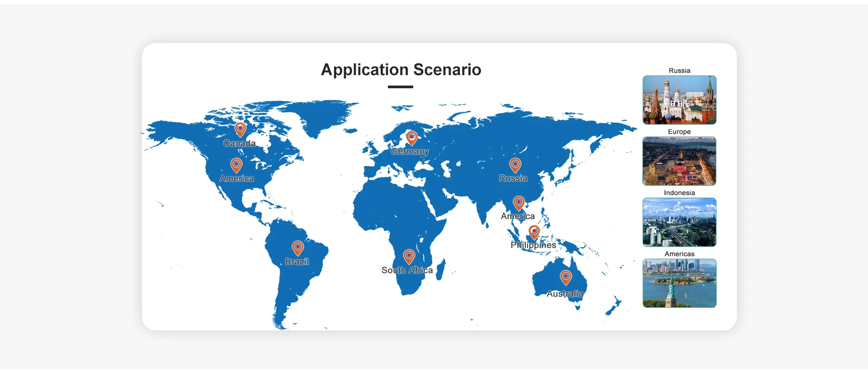Click the Application Scenario heading
The image size is (868, 373).
coord(401,70)
